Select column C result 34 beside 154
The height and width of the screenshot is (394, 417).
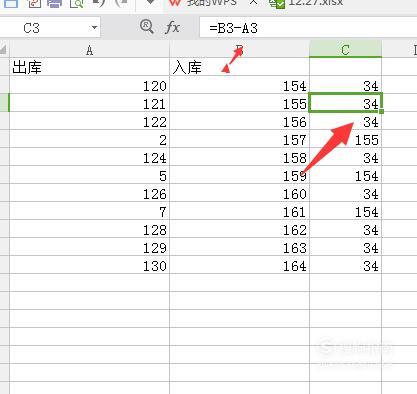[x=345, y=85]
